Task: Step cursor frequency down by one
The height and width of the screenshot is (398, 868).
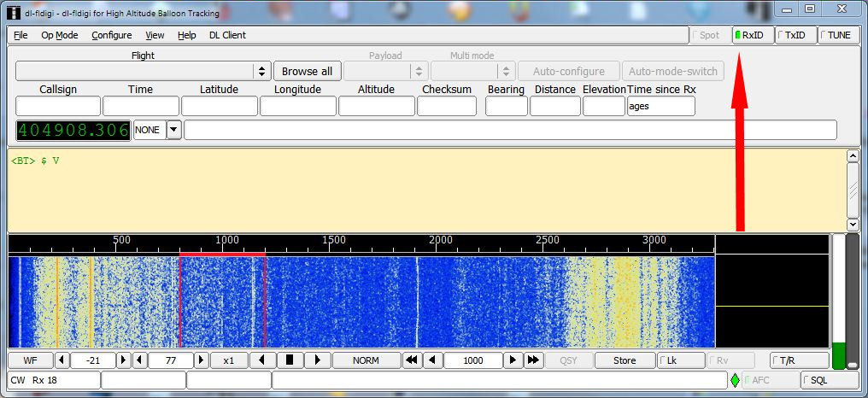Action: click(432, 360)
